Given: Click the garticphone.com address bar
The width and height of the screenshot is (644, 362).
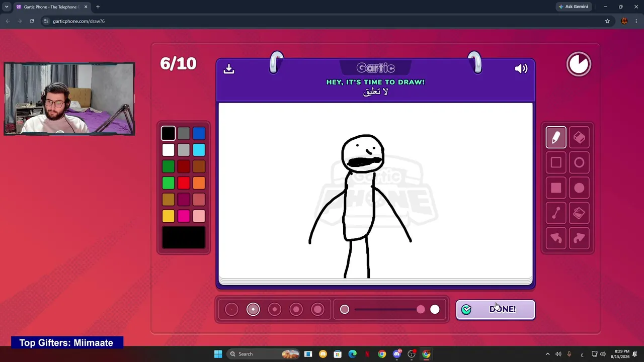Looking at the screenshot, I should tap(322, 21).
